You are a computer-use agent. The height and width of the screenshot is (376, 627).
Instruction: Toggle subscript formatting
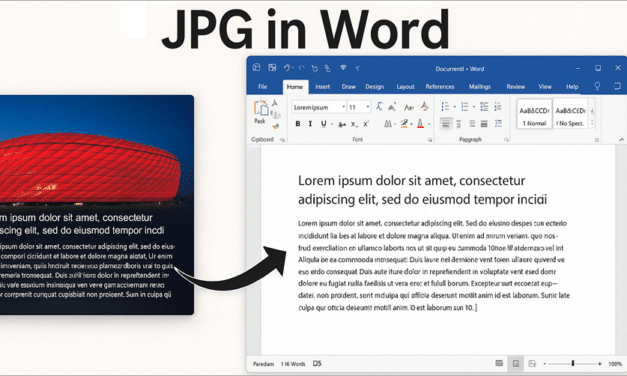coord(354,124)
